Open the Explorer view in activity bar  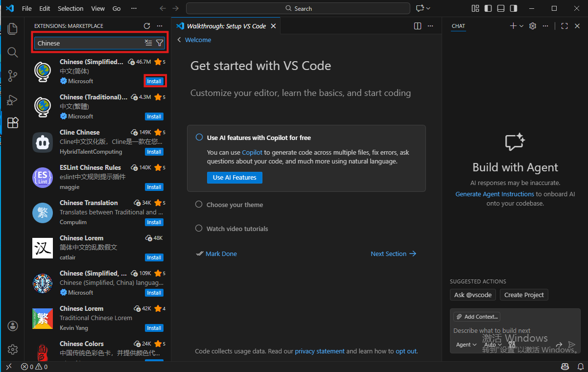click(x=13, y=29)
